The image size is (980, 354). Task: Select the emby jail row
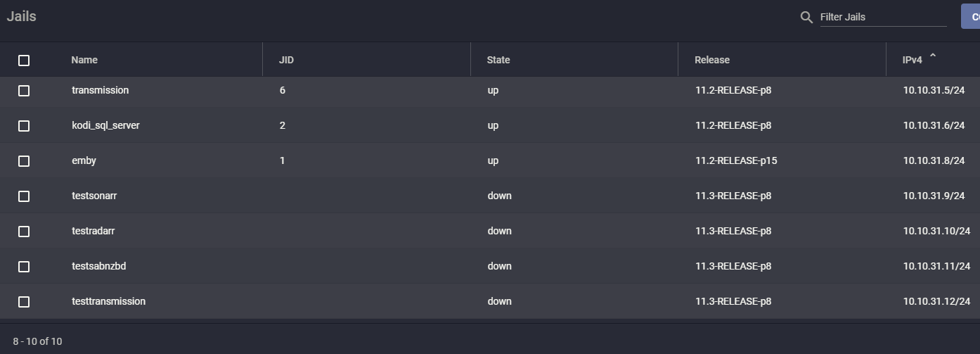490,161
